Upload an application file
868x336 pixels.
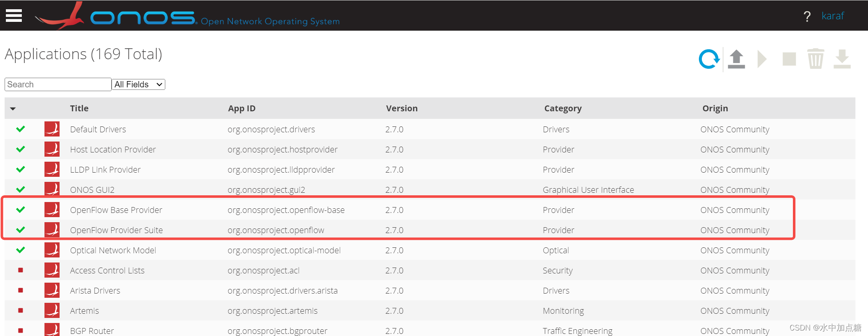(x=736, y=59)
